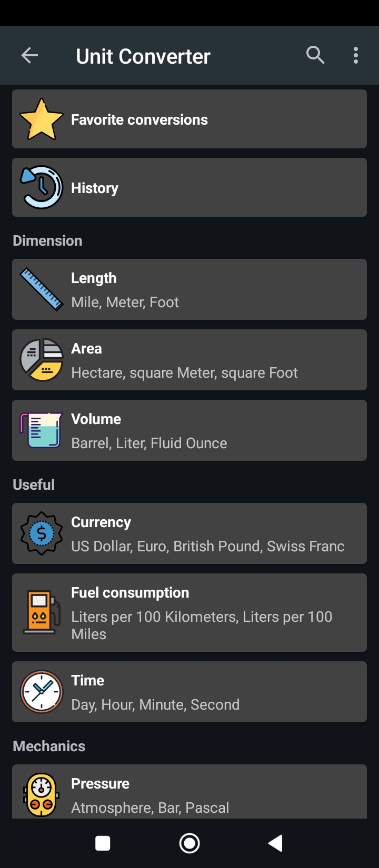Open the History entry
This screenshot has height=868, width=379.
(189, 187)
